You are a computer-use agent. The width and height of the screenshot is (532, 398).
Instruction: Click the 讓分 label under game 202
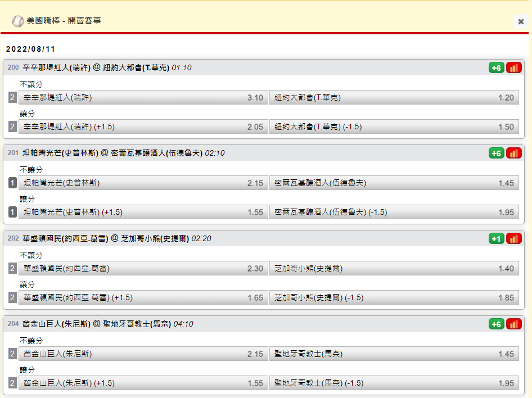[x=27, y=284]
